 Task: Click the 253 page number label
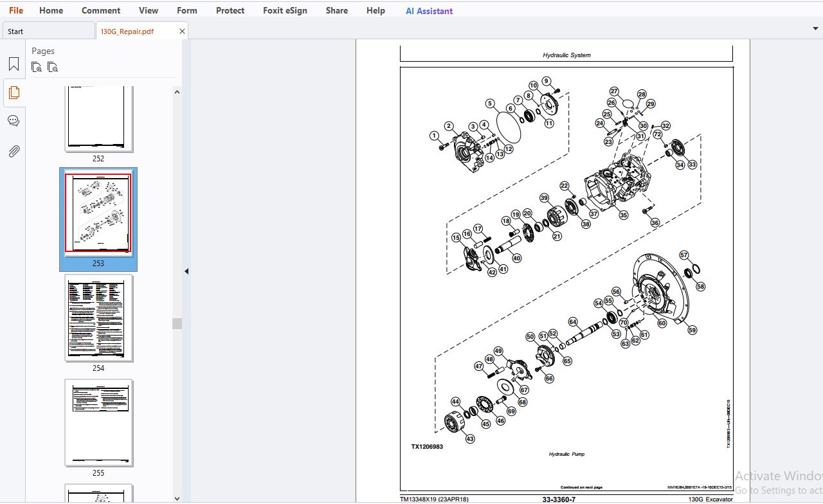(x=98, y=263)
